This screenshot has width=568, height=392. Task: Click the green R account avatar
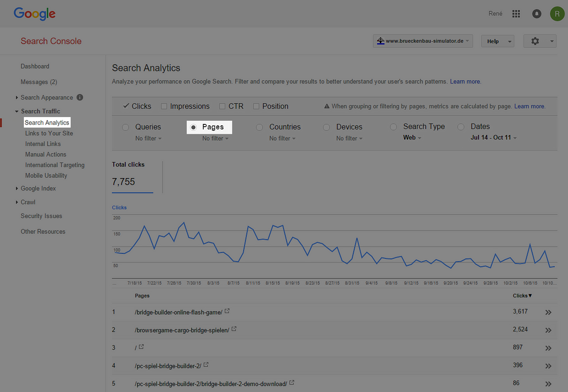pyautogui.click(x=557, y=14)
